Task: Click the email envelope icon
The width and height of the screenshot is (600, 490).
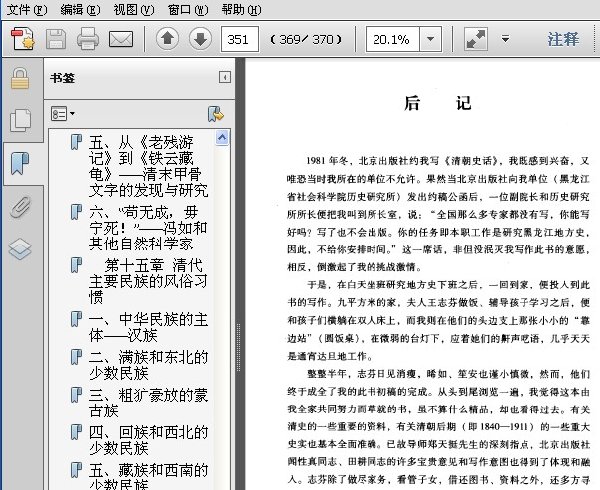Action: tap(121, 39)
